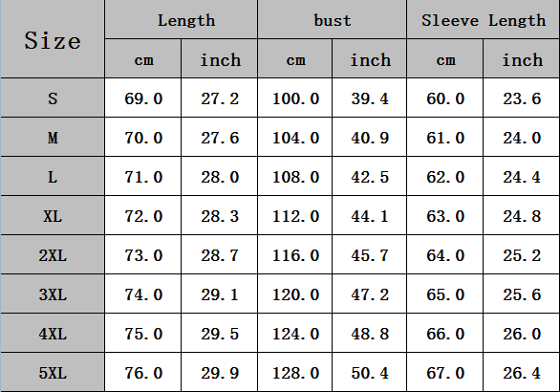The height and width of the screenshot is (392, 560).
Task: Select the XL size row label
Action: [x=53, y=216]
